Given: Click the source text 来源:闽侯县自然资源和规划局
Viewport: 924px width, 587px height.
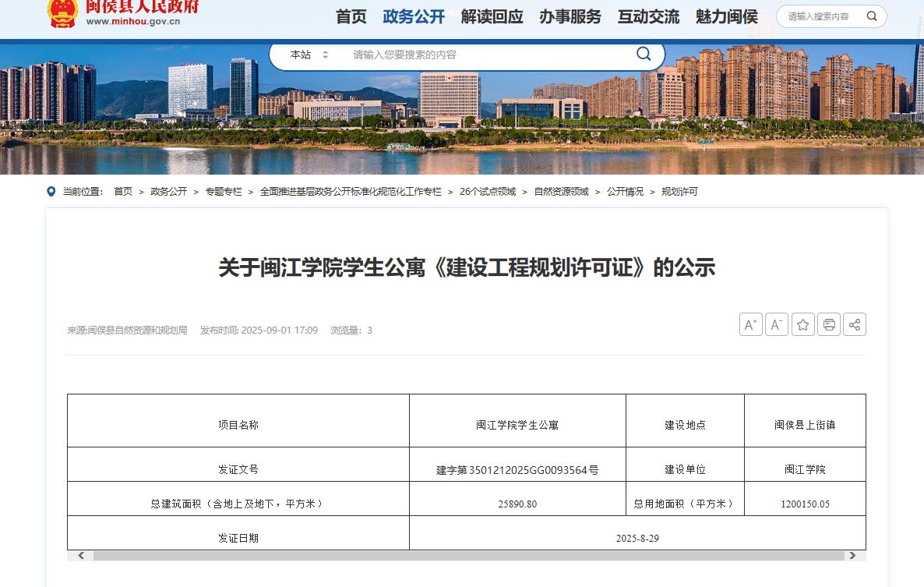Looking at the screenshot, I should point(127,330).
